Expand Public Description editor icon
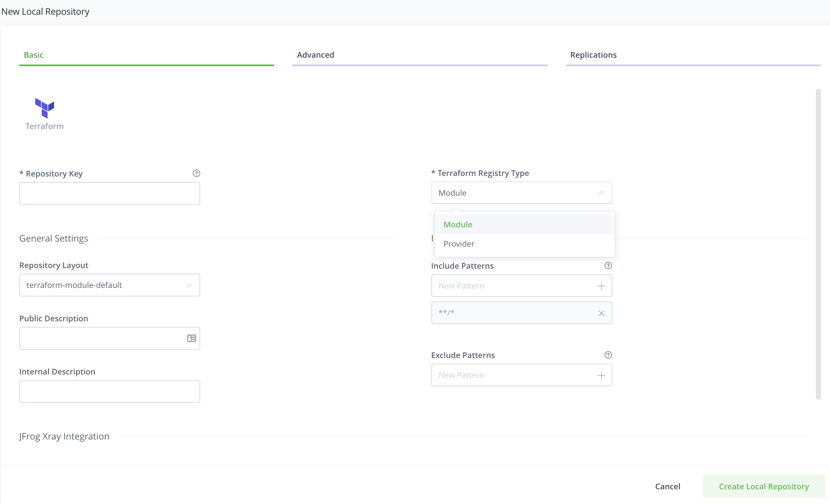Image resolution: width=830 pixels, height=504 pixels. coord(191,338)
